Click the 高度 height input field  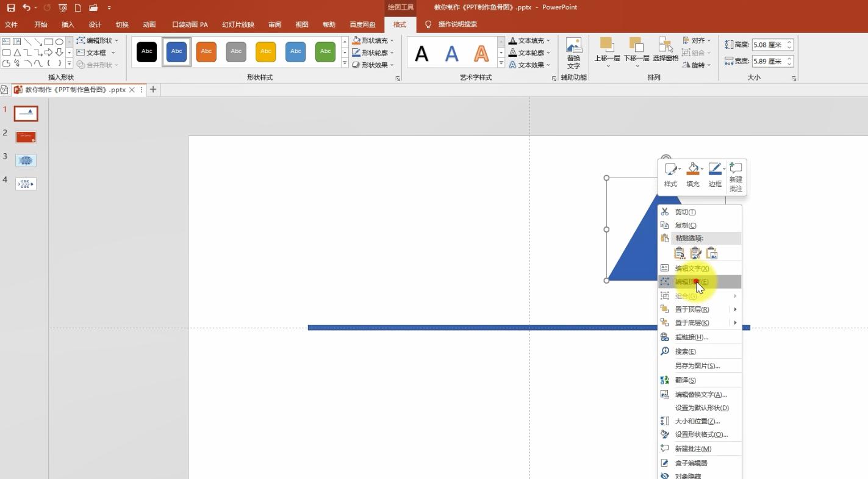(769, 45)
